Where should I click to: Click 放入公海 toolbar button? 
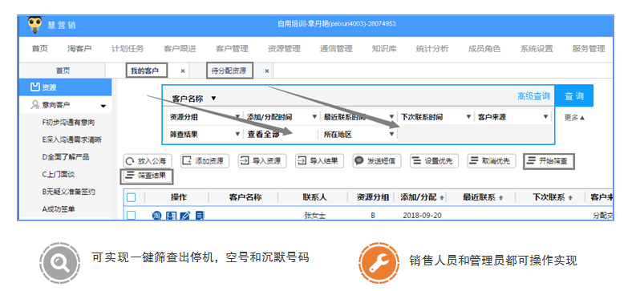pyautogui.click(x=148, y=161)
